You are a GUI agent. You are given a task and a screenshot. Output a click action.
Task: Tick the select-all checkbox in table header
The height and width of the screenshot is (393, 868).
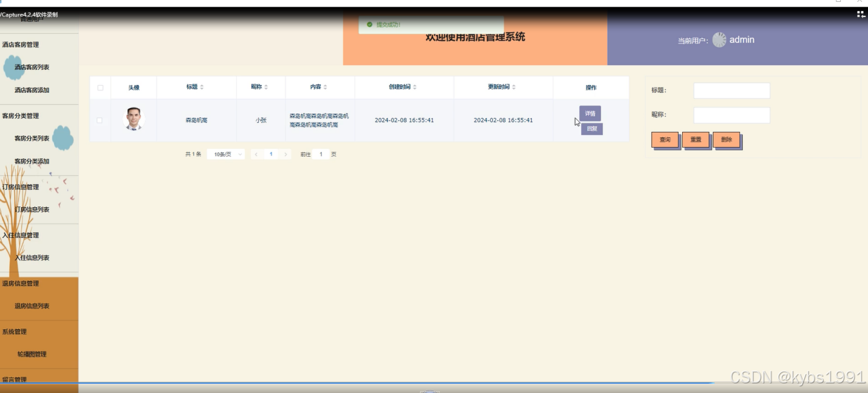tap(100, 87)
